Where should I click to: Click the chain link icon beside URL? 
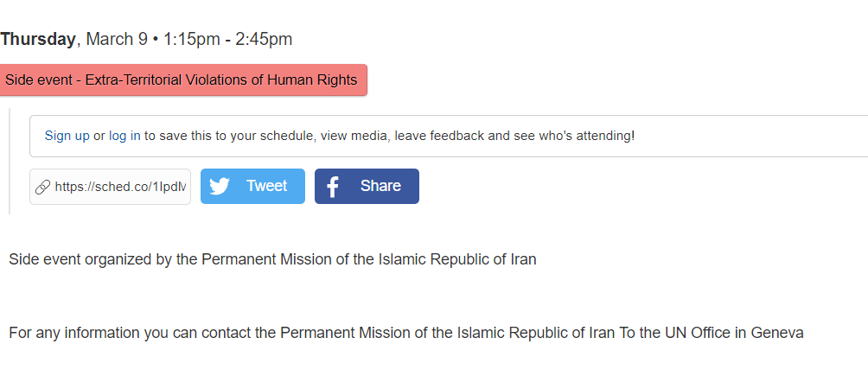click(x=42, y=188)
